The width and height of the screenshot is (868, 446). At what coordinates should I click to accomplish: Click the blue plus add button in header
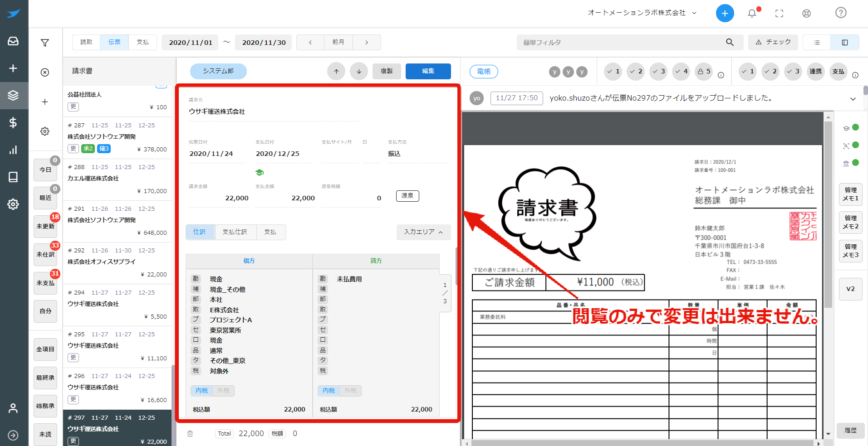click(x=725, y=13)
